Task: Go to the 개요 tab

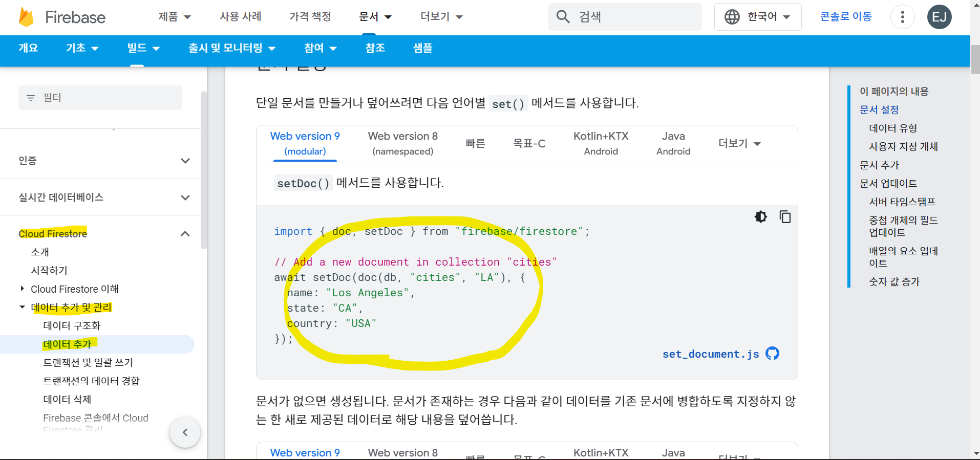Action: coord(28,48)
